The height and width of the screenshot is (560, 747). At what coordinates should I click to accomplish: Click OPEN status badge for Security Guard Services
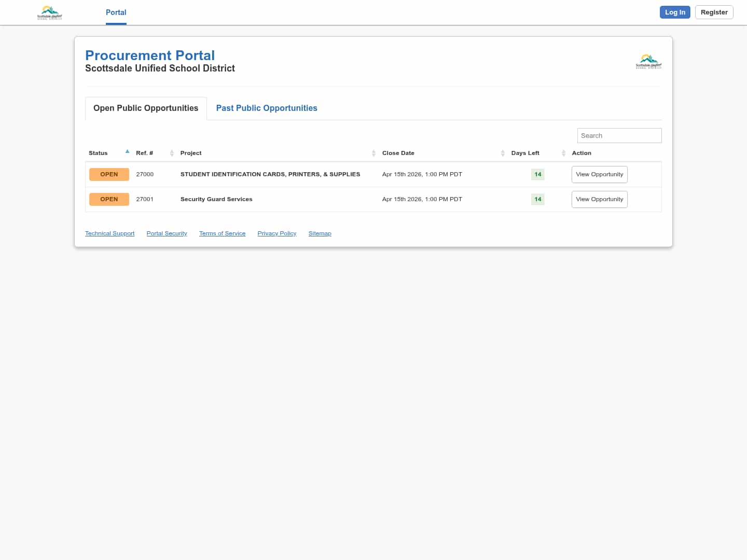pyautogui.click(x=109, y=199)
